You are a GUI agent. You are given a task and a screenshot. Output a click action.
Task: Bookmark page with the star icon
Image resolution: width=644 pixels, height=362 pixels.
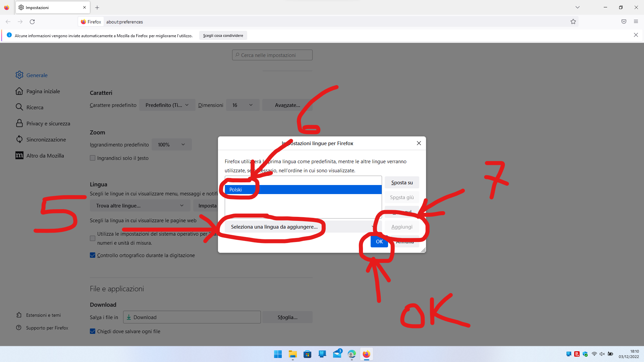coord(573,22)
